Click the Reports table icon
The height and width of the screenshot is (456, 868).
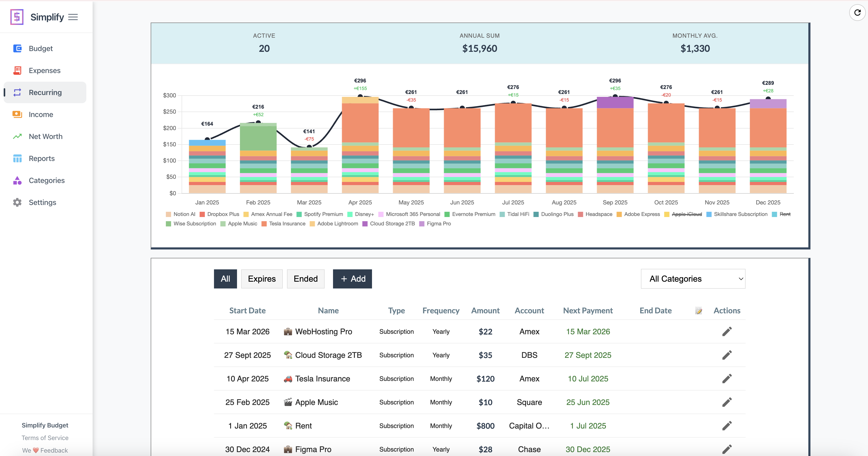[17, 158]
